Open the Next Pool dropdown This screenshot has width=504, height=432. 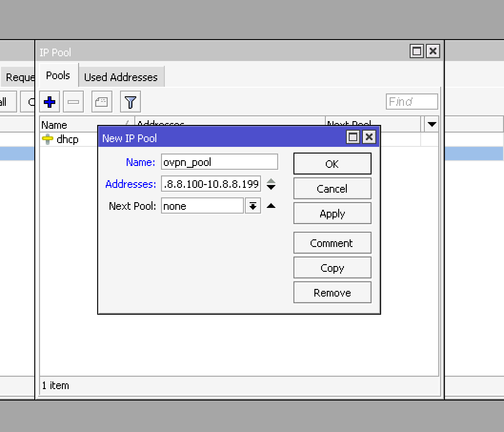253,206
